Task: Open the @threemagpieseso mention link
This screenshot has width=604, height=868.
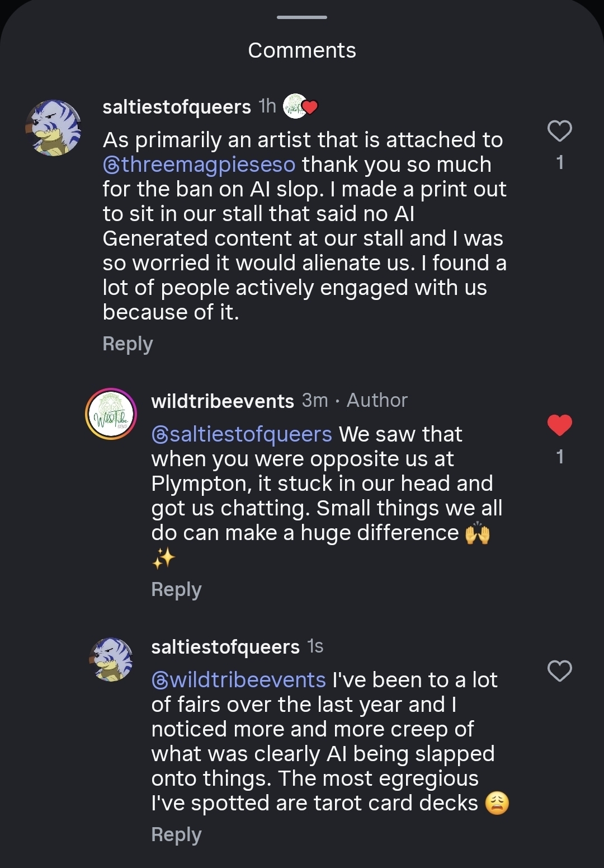Action: [x=199, y=165]
